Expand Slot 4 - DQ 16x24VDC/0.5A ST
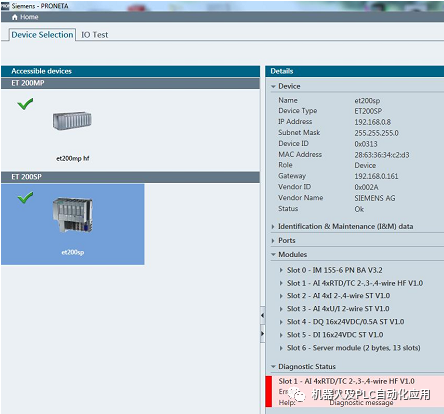 click(281, 322)
